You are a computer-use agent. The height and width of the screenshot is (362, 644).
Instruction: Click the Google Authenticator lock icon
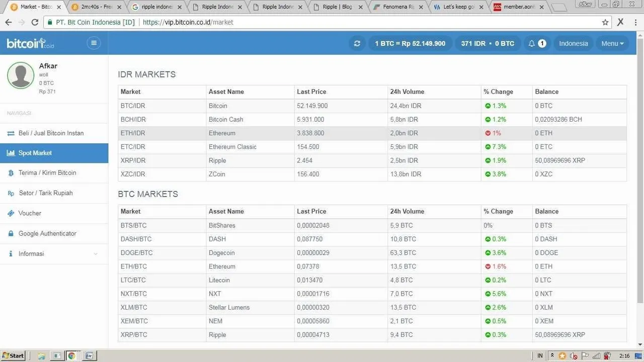coord(11,233)
